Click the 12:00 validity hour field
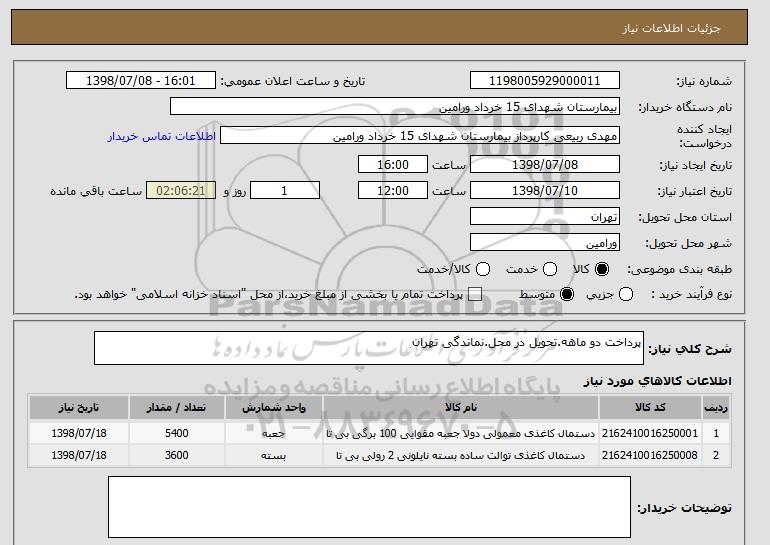This screenshot has width=770, height=545. [393, 191]
